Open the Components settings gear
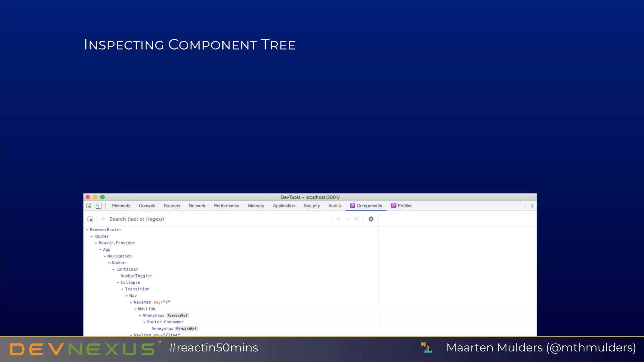Screen dimensions: 644x362 click(x=371, y=219)
